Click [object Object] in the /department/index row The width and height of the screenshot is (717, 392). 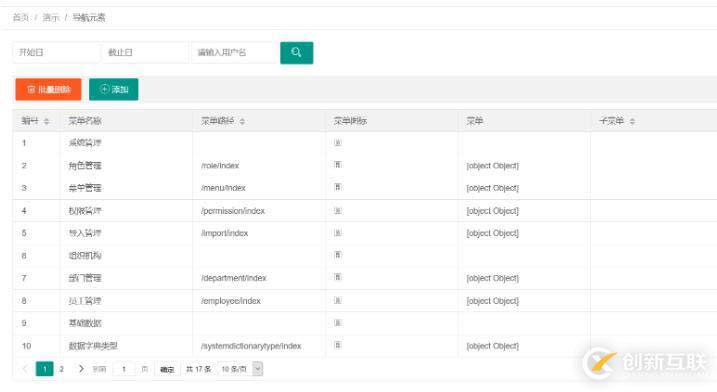click(x=492, y=278)
